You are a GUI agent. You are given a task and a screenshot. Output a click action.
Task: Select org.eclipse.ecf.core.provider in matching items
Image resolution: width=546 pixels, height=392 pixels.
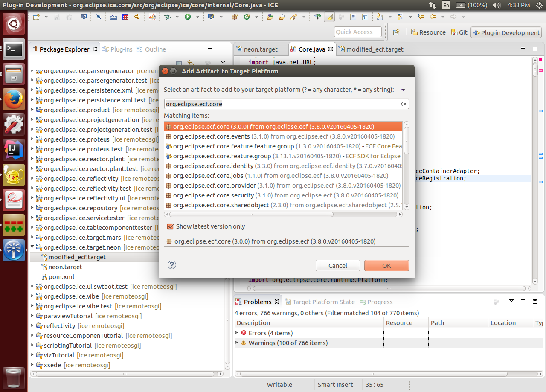[x=284, y=186]
